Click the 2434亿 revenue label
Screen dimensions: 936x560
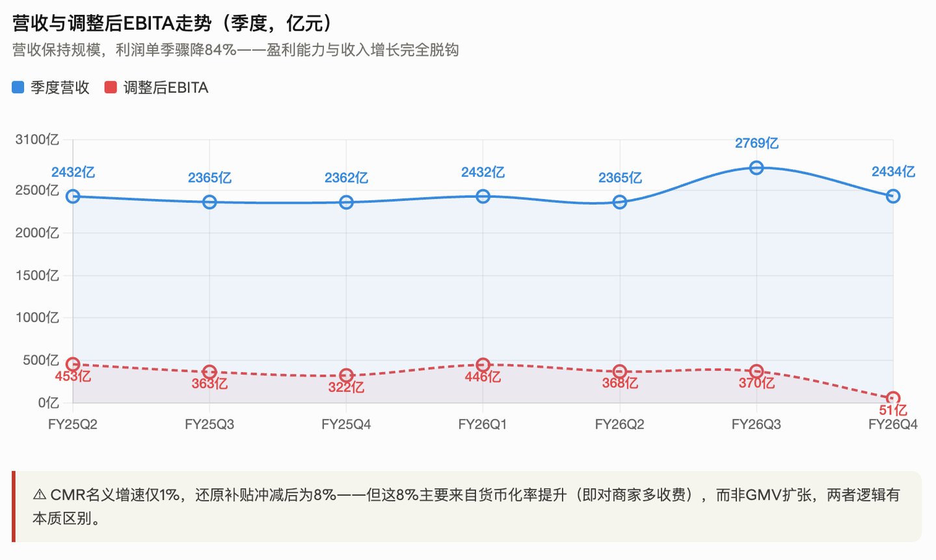pos(893,172)
